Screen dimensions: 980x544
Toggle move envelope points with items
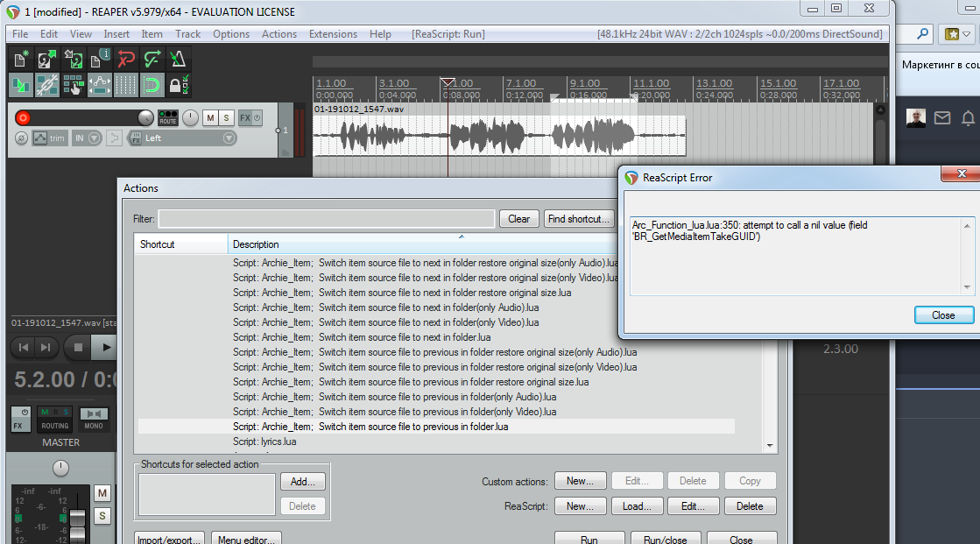99,85
